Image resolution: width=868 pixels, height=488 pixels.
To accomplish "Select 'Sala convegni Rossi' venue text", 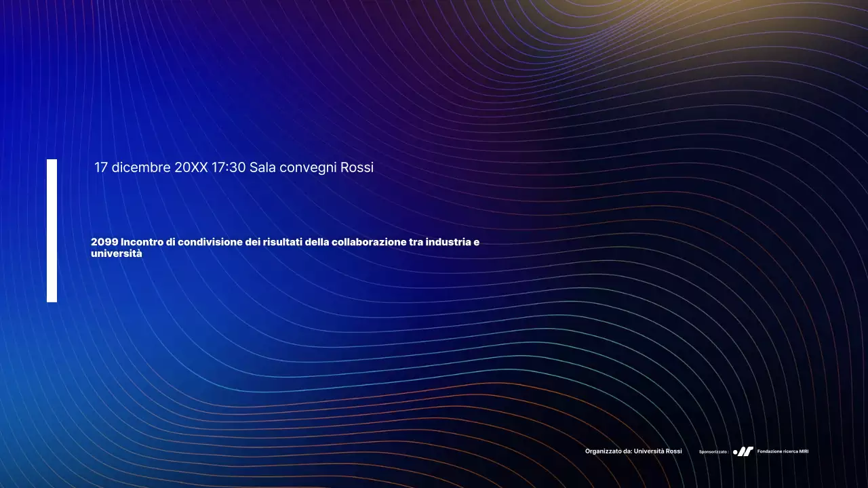I will click(311, 167).
